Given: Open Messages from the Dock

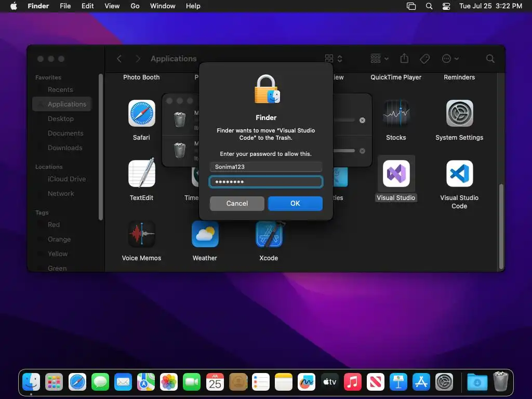Looking at the screenshot, I should tap(100, 382).
